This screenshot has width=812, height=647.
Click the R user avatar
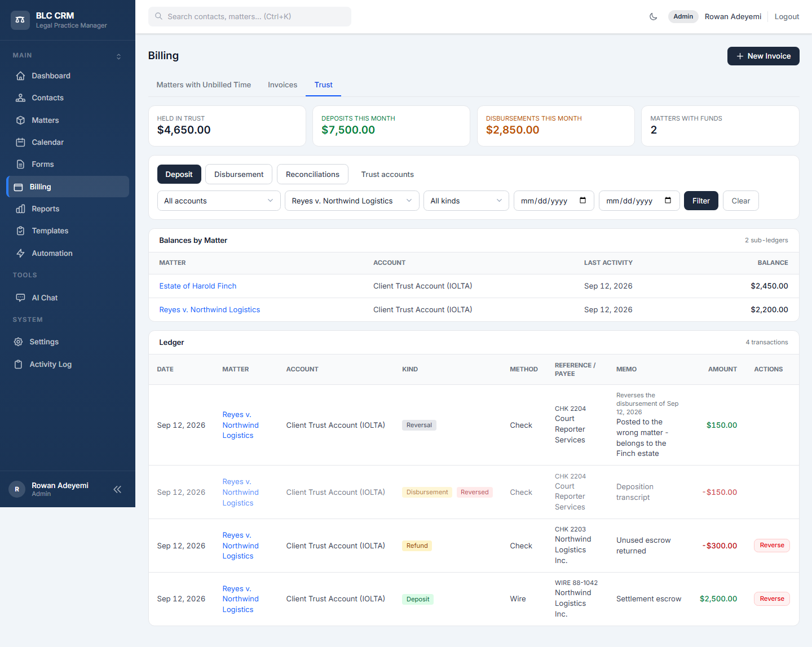(x=17, y=489)
